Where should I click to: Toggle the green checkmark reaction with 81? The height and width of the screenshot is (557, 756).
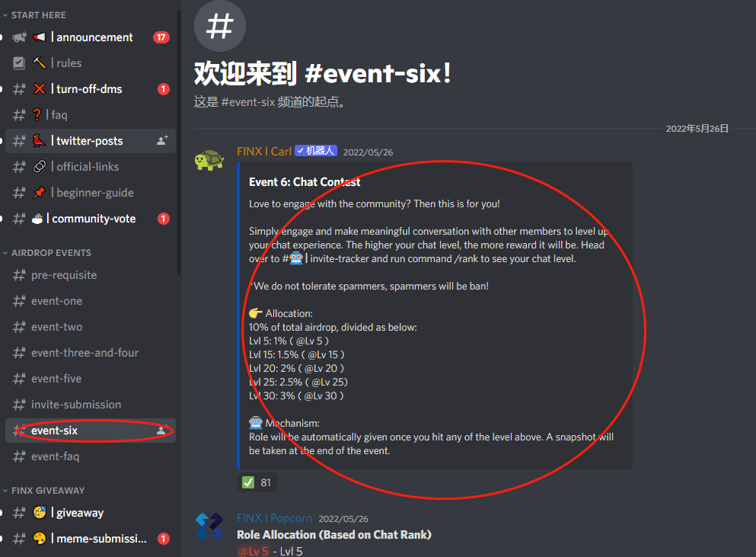[257, 482]
